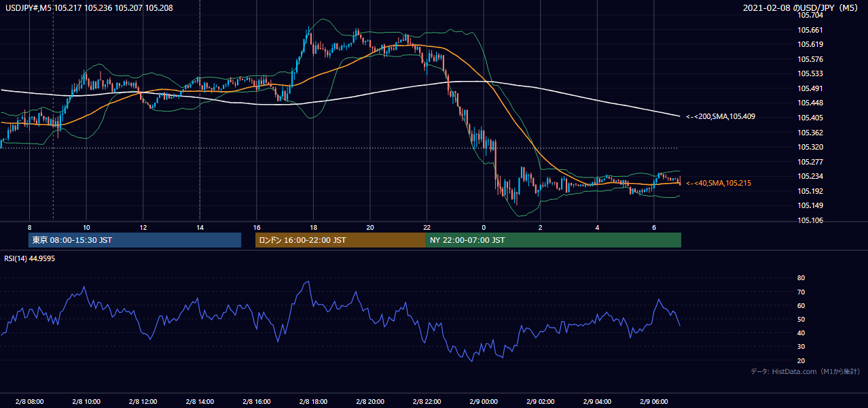868x408 pixels.
Task: Click the RSI level 80 label
Action: click(801, 278)
